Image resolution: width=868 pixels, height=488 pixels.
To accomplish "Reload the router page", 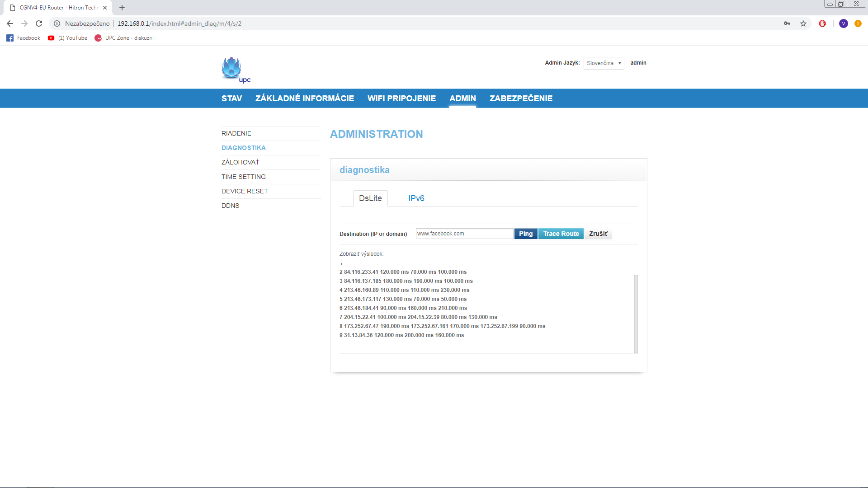I will (x=39, y=23).
